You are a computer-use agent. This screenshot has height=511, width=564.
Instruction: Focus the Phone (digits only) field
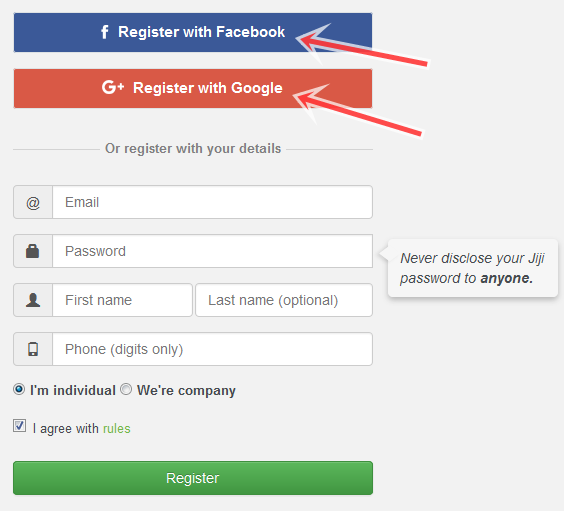pos(212,349)
